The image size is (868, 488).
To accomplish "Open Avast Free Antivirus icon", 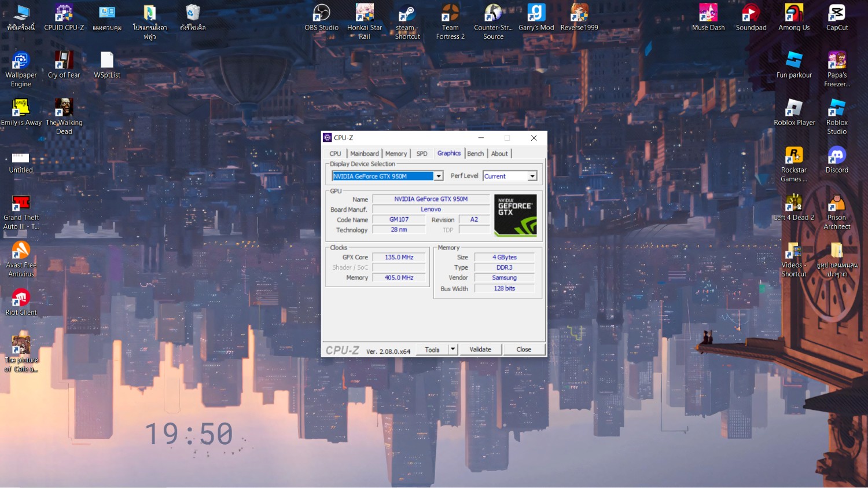I will [21, 259].
